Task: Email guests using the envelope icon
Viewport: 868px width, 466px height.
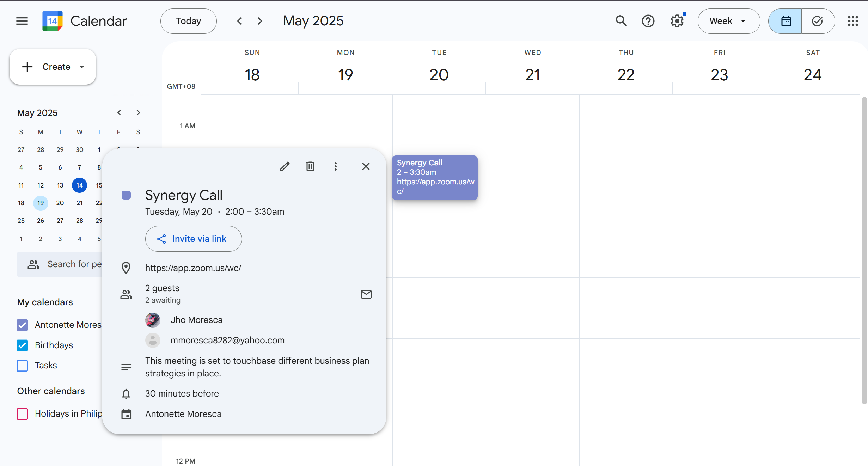Action: point(366,294)
